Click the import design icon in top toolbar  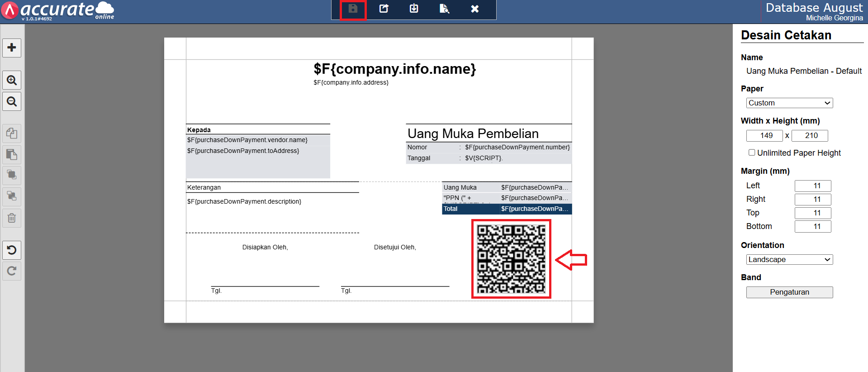point(414,9)
